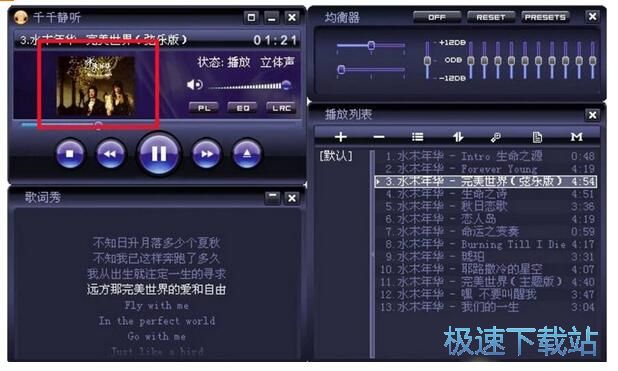Open a file with the eject button

pyautogui.click(x=247, y=154)
